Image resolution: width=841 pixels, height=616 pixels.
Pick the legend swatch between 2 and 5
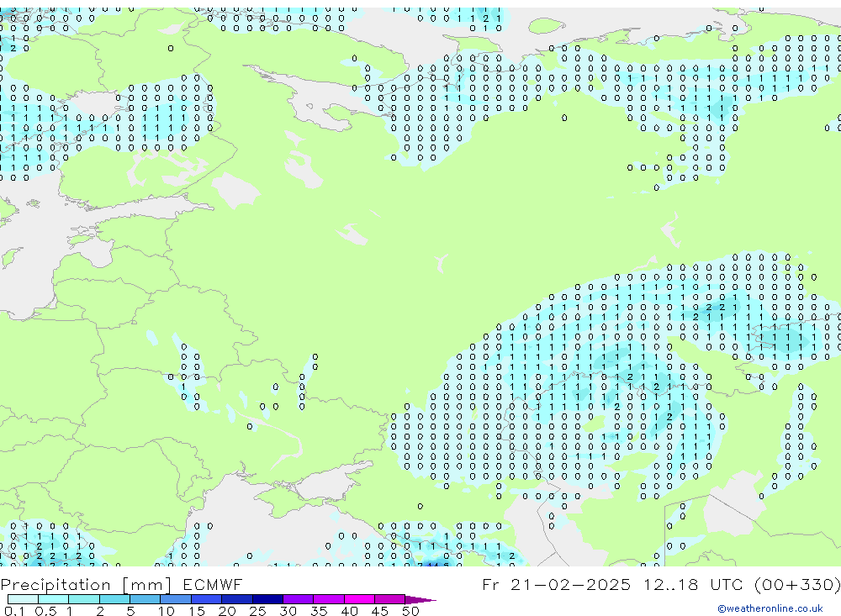tap(114, 599)
